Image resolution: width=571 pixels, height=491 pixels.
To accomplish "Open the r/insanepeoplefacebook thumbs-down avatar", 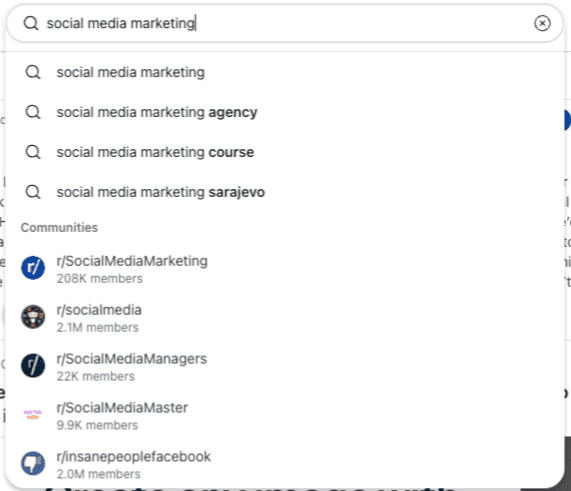I will (x=33, y=463).
